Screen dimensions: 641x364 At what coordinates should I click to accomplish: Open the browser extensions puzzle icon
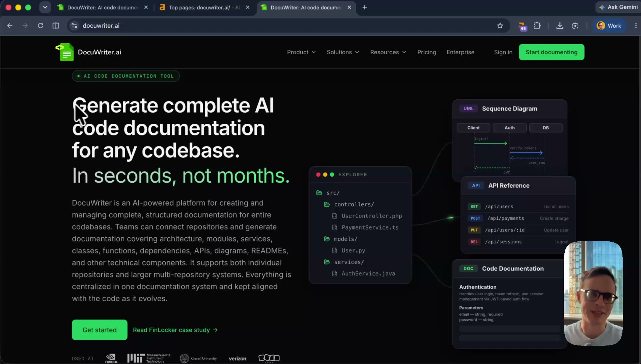click(x=537, y=26)
